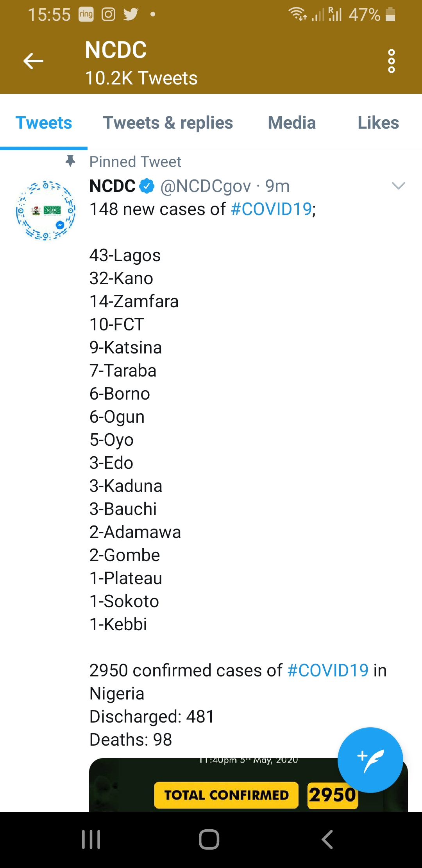The image size is (422, 868).
Task: Select the Tweets tab
Action: point(44,123)
